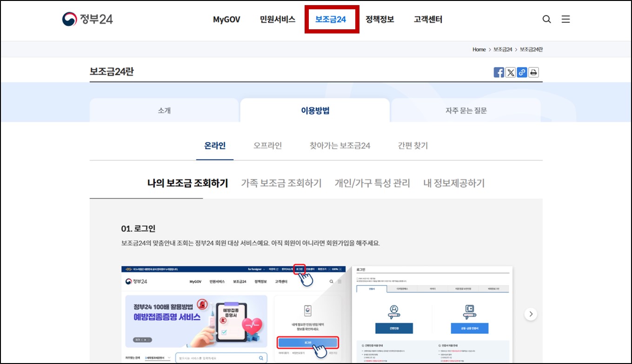Select 내 정보제공하기 section
Screen dimensions: 632x364
454,183
